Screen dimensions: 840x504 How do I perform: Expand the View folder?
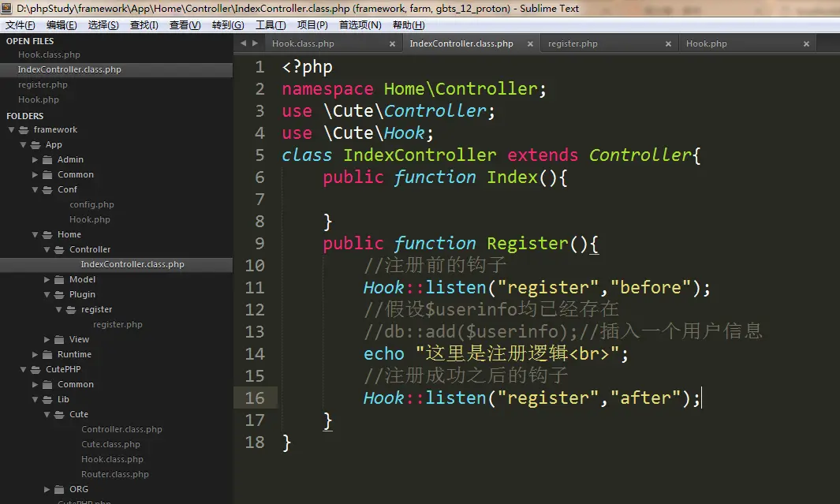47,340
